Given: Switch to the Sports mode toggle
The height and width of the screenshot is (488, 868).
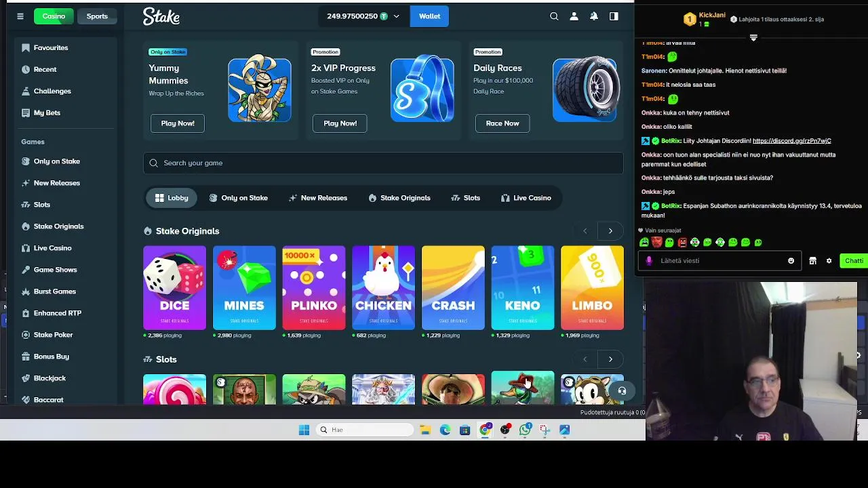Looking at the screenshot, I should tap(97, 16).
